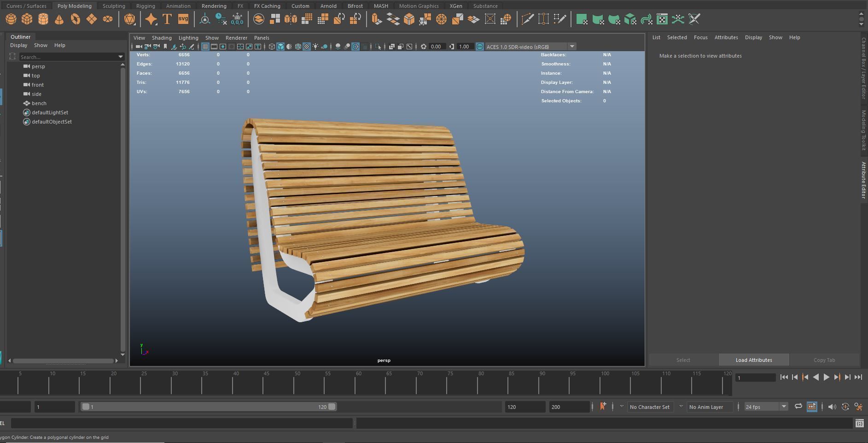The image size is (868, 443).
Task: Click the cylindrical UV mapping green icon
Action: pyautogui.click(x=598, y=19)
